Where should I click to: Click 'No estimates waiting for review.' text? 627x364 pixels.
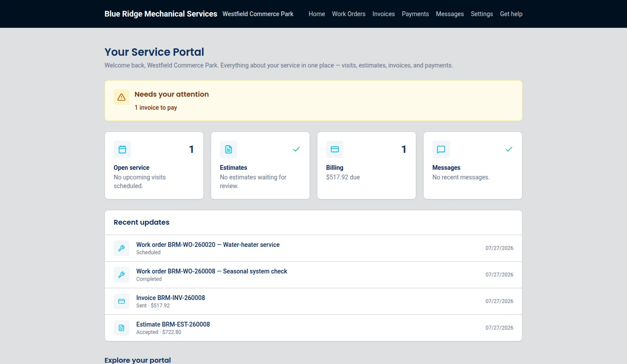(253, 182)
